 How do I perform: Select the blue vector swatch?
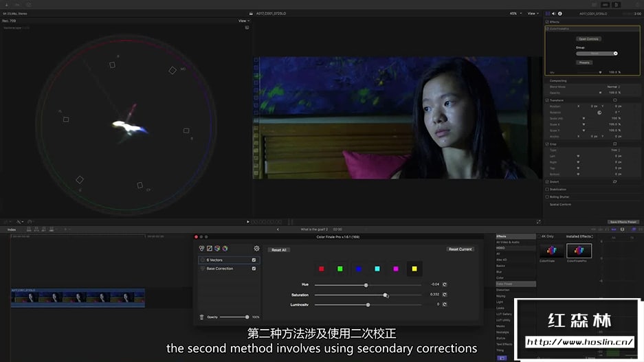(359, 269)
